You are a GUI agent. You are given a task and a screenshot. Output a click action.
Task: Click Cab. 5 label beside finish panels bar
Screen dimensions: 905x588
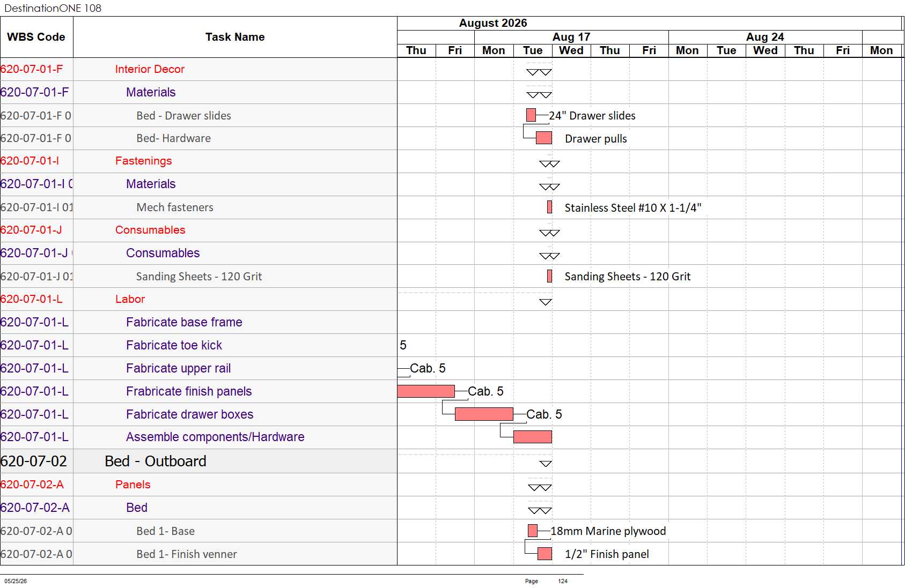pos(485,391)
